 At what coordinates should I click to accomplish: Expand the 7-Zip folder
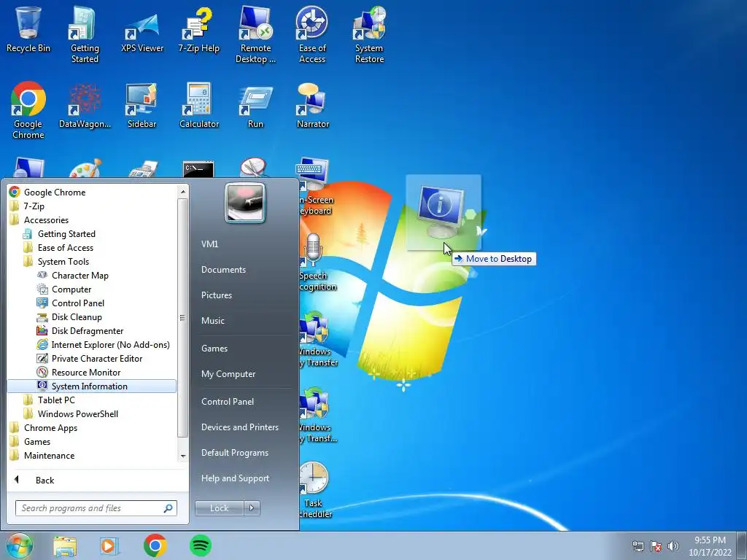point(34,206)
